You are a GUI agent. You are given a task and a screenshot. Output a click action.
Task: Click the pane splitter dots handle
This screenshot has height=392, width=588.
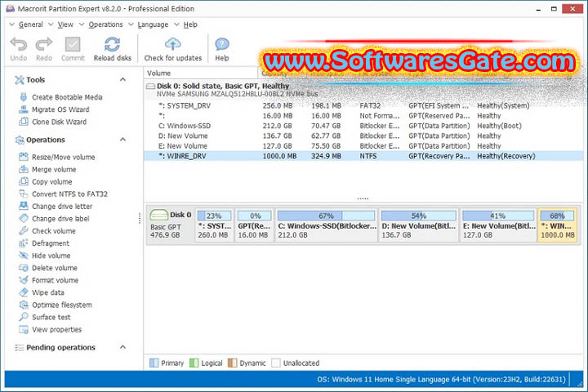point(363,198)
